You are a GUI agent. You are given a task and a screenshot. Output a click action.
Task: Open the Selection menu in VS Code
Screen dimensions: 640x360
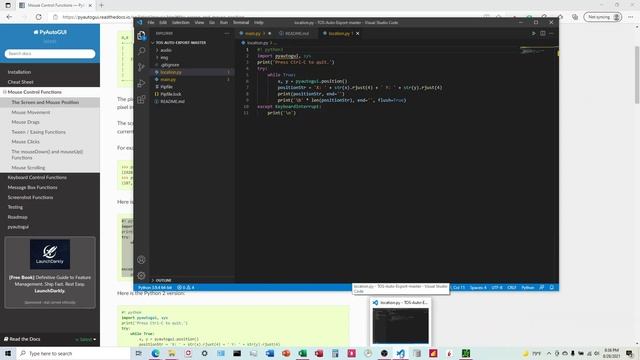tap(180, 22)
